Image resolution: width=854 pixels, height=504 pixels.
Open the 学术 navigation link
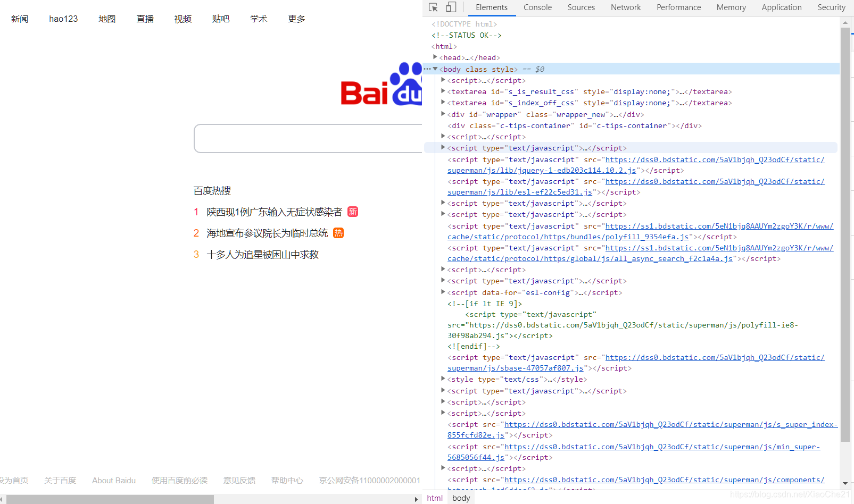tap(259, 19)
